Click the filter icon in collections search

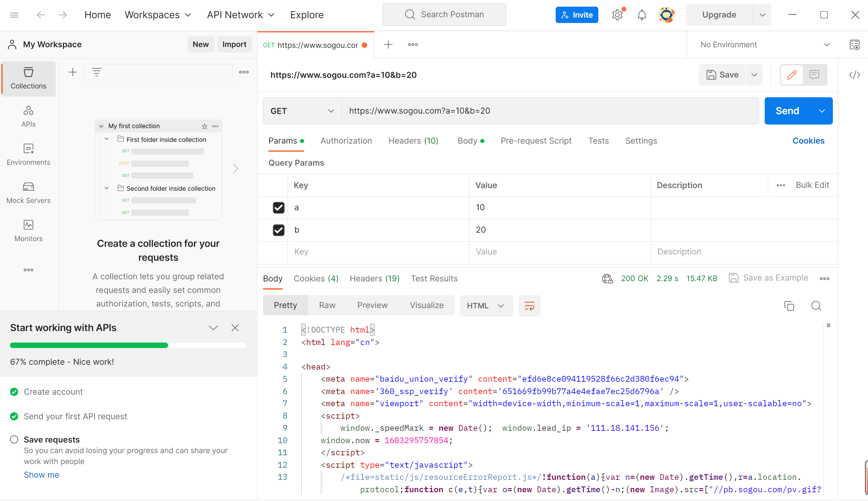tap(97, 72)
